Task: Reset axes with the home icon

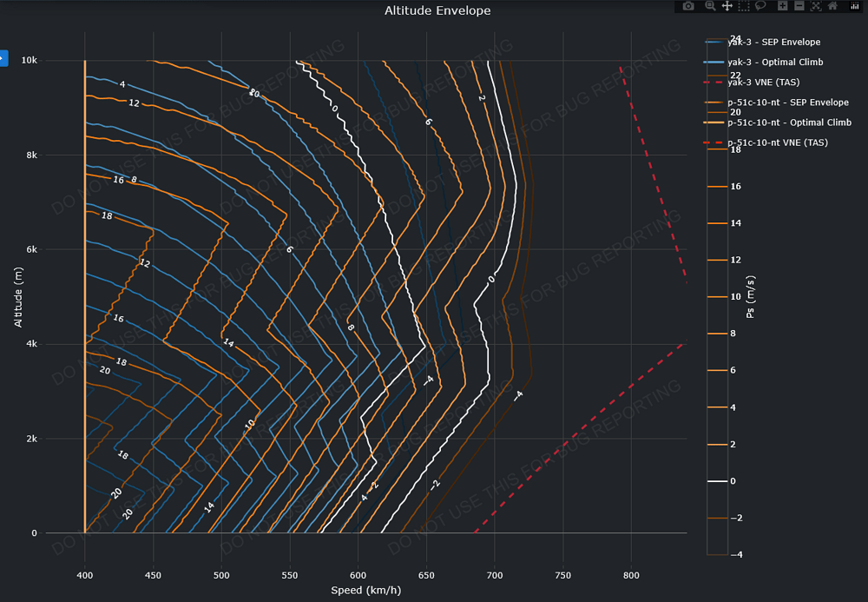Action: pyautogui.click(x=832, y=6)
